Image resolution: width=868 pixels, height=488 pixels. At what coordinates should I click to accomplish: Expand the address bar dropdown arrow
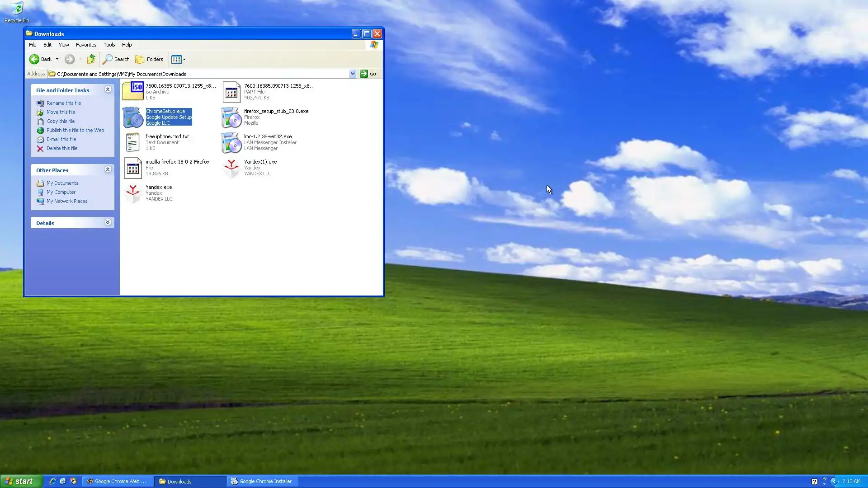click(x=353, y=74)
